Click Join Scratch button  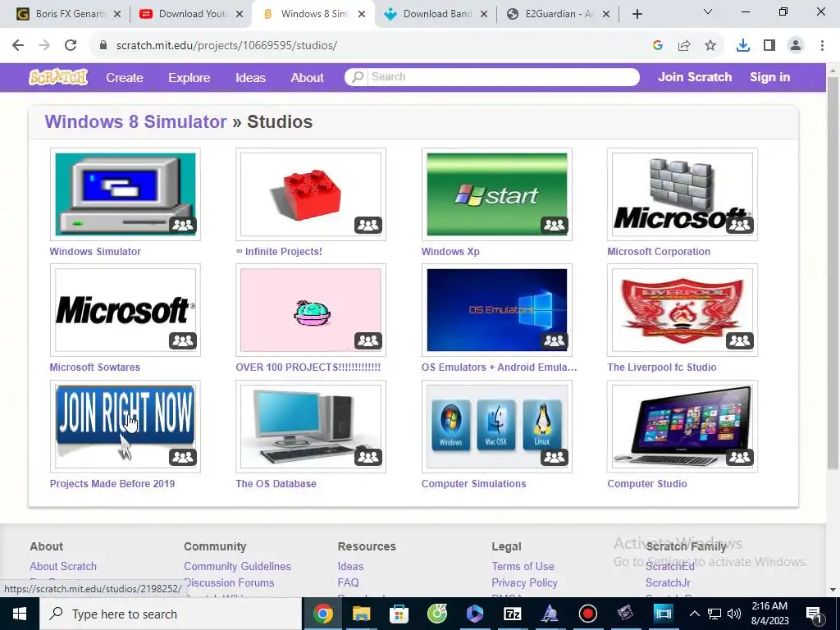(695, 77)
